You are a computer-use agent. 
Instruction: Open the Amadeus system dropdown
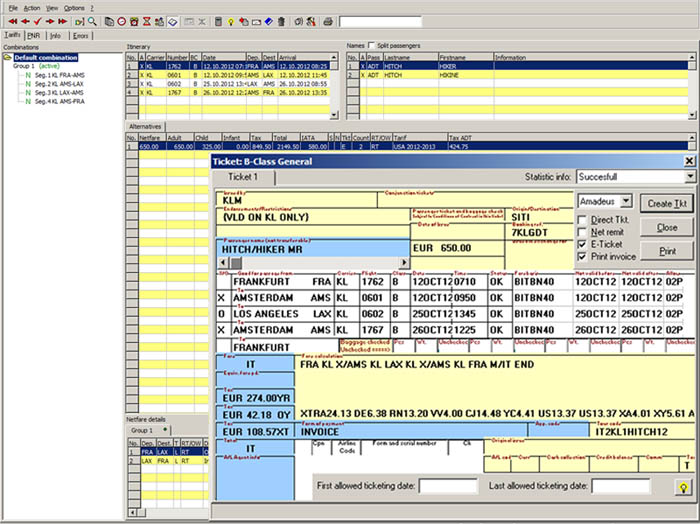coord(626,201)
